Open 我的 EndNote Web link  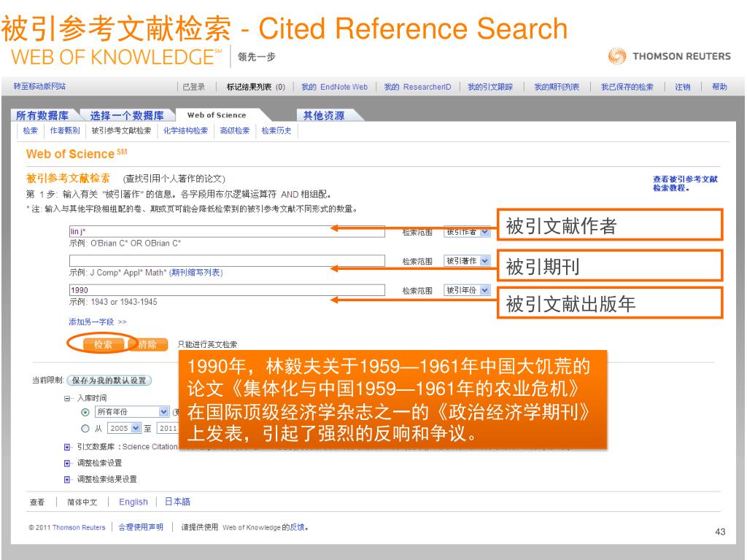click(334, 87)
